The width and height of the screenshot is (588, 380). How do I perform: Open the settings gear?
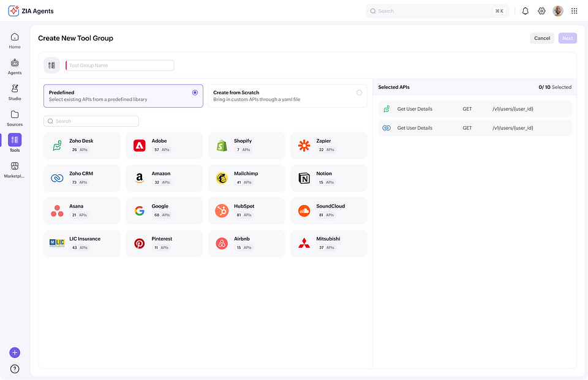[541, 11]
